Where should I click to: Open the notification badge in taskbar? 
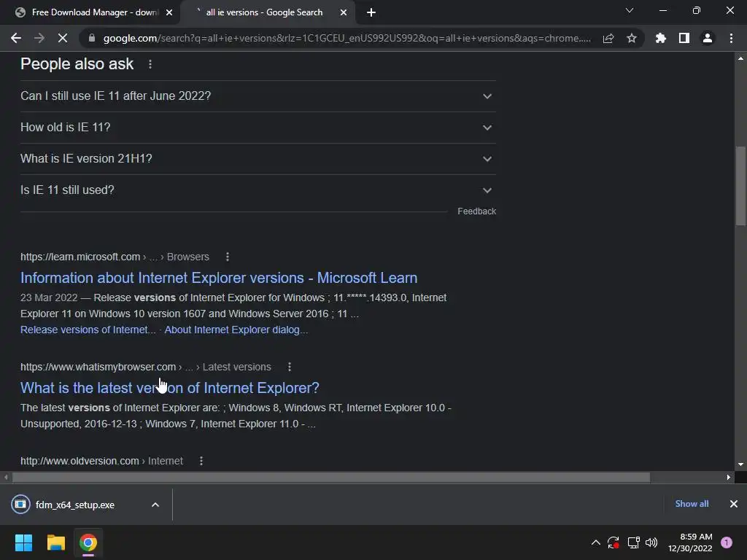pos(727,542)
